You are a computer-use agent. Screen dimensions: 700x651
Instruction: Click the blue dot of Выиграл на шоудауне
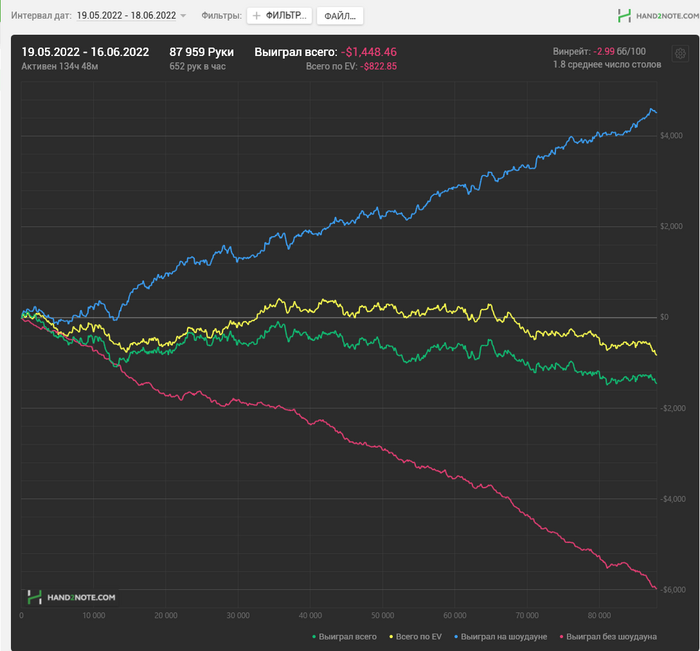(456, 637)
